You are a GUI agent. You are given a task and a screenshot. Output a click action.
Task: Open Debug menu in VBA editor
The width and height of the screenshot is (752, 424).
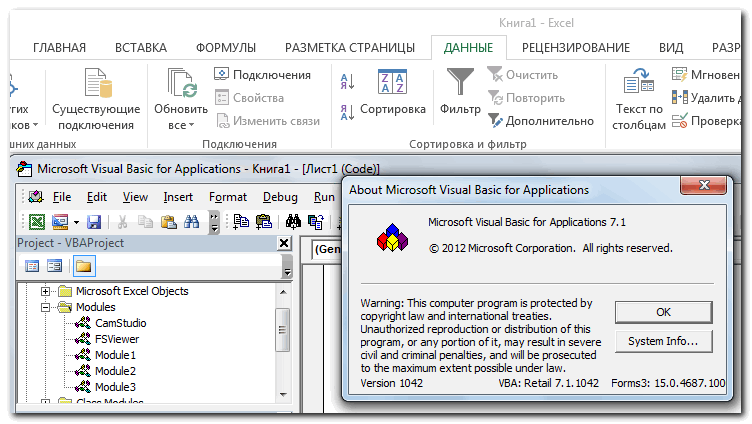pos(280,197)
